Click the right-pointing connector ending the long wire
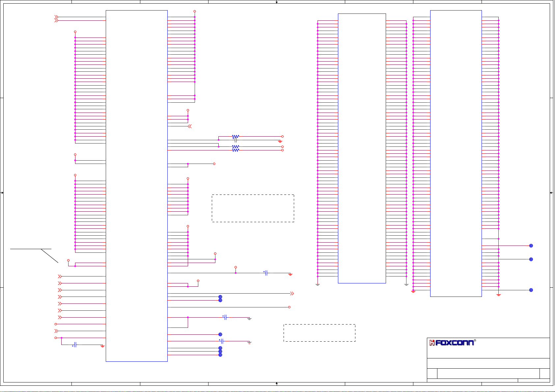The height and width of the screenshot is (392, 555). pyautogui.click(x=291, y=293)
